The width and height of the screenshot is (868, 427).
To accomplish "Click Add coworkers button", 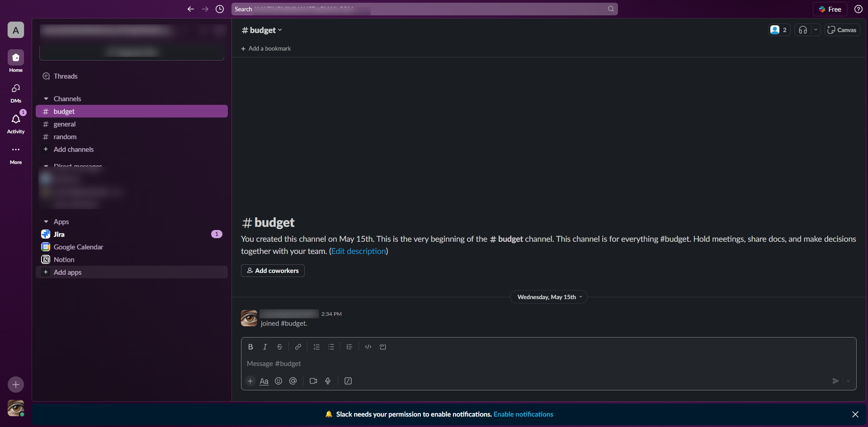I will click(273, 271).
